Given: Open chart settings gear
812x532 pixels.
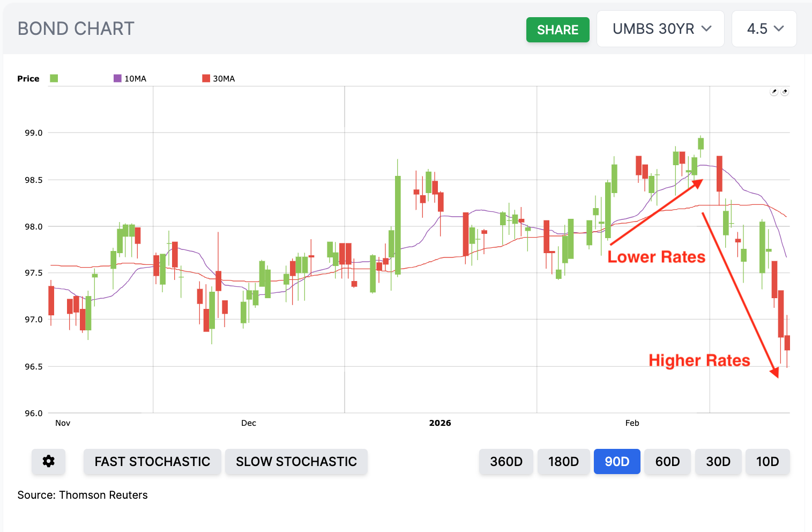Looking at the screenshot, I should (48, 461).
